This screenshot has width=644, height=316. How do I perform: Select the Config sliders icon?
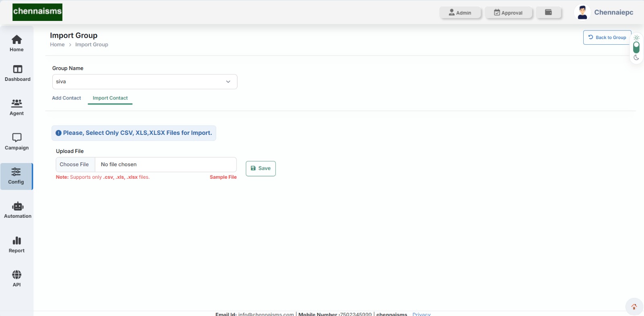pos(16,172)
